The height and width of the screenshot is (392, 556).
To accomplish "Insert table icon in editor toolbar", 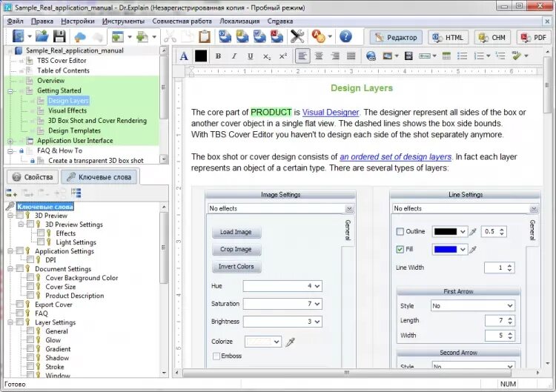I will pos(446,56).
